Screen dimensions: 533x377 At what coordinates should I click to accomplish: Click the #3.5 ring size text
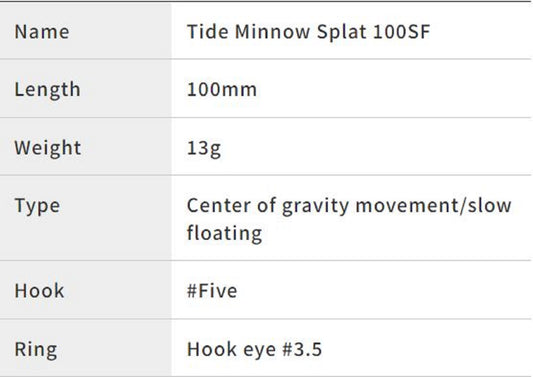(302, 349)
